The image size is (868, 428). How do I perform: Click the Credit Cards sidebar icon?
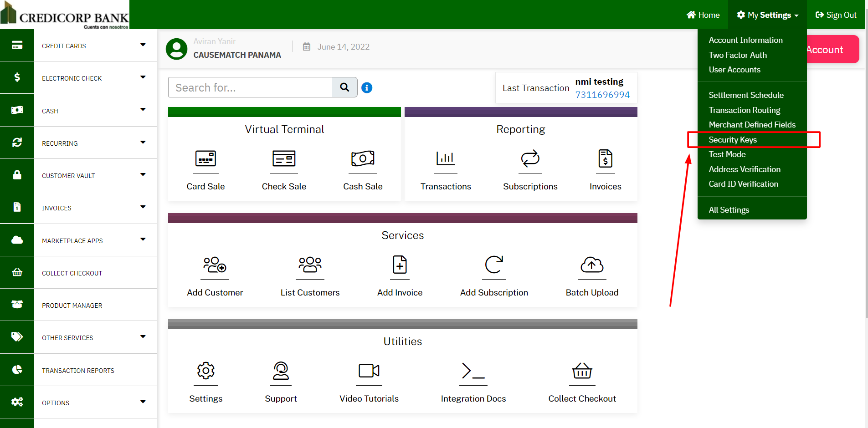17,45
